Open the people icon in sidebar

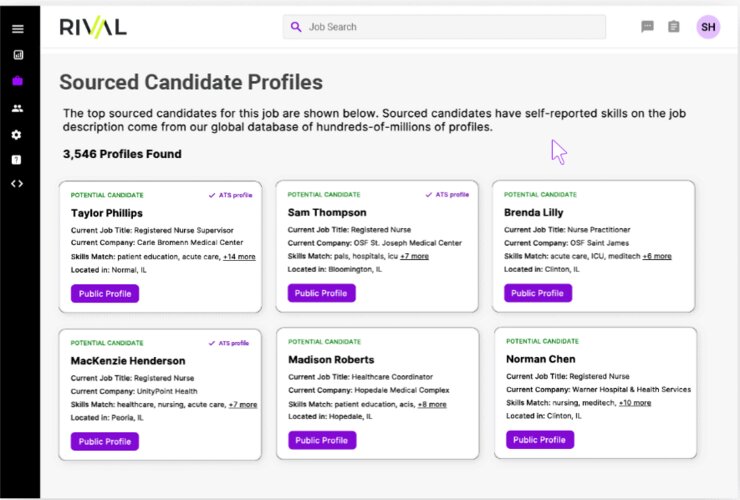click(x=17, y=108)
